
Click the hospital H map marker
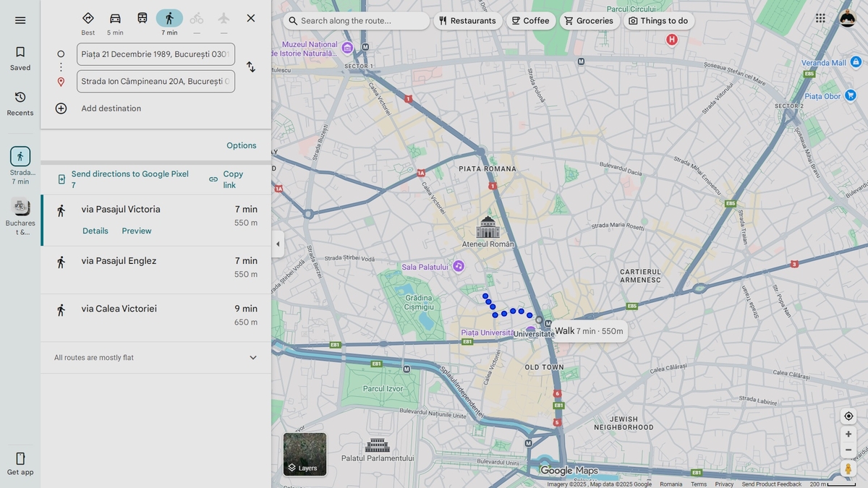pos(672,40)
